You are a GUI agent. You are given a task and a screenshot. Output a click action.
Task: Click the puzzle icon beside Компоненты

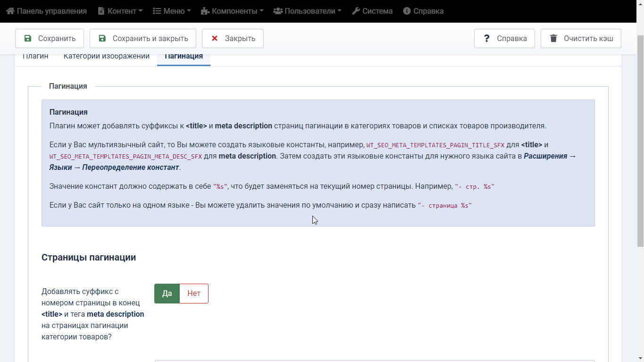pyautogui.click(x=205, y=11)
